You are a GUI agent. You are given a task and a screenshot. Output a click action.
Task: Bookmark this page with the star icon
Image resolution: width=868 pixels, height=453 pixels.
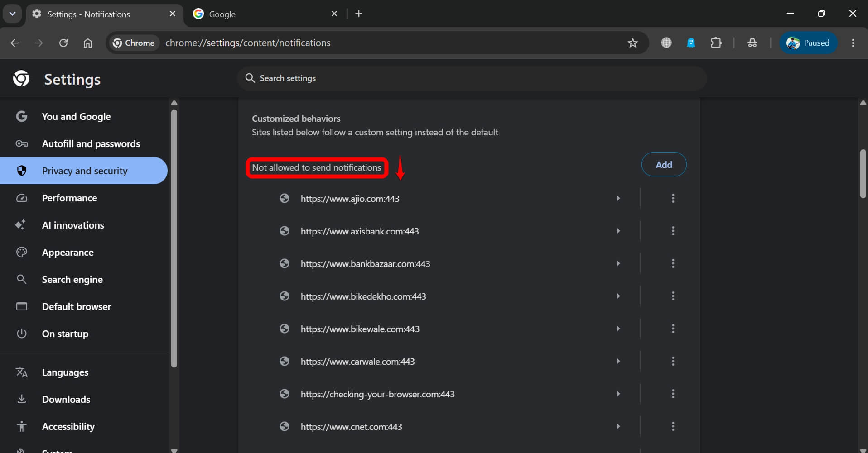[x=633, y=43]
